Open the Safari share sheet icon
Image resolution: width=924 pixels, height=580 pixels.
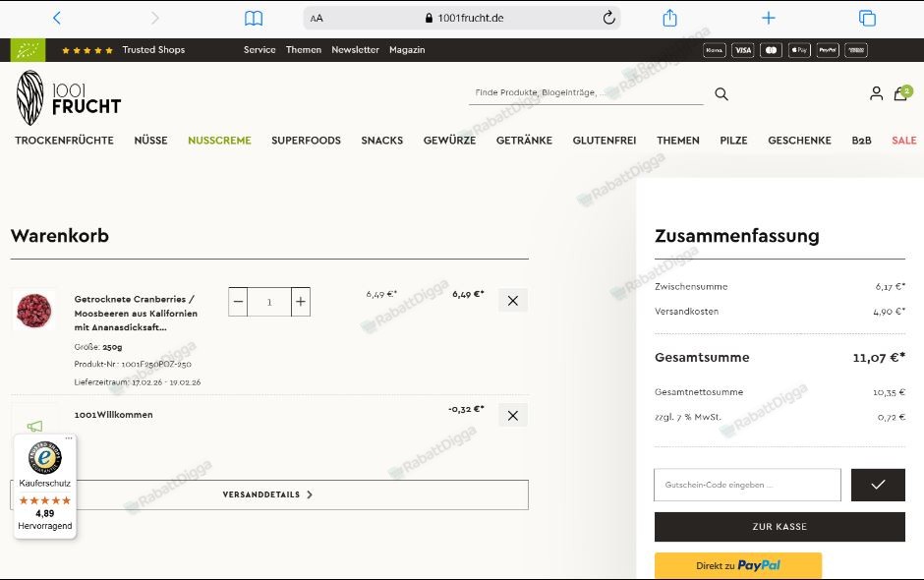tap(670, 18)
